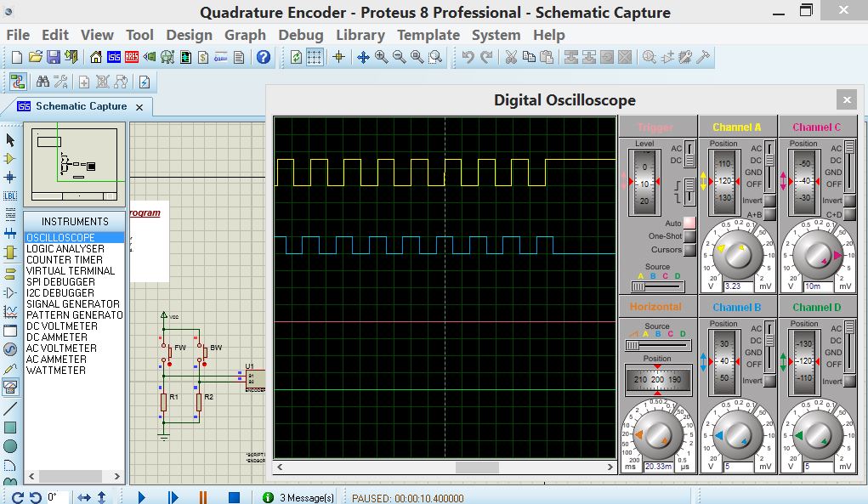Select the Component Mode tool in left sidebar
This screenshot has height=504, width=868.
10,159
